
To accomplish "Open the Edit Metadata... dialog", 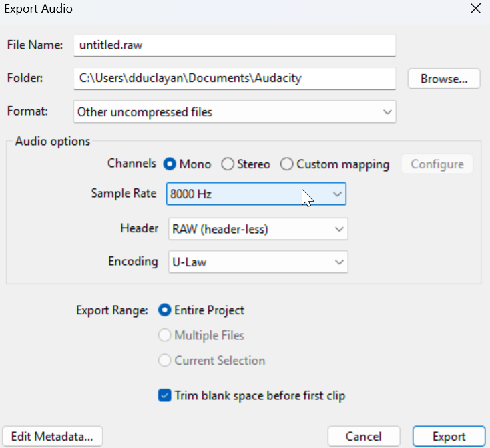I will [x=53, y=437].
